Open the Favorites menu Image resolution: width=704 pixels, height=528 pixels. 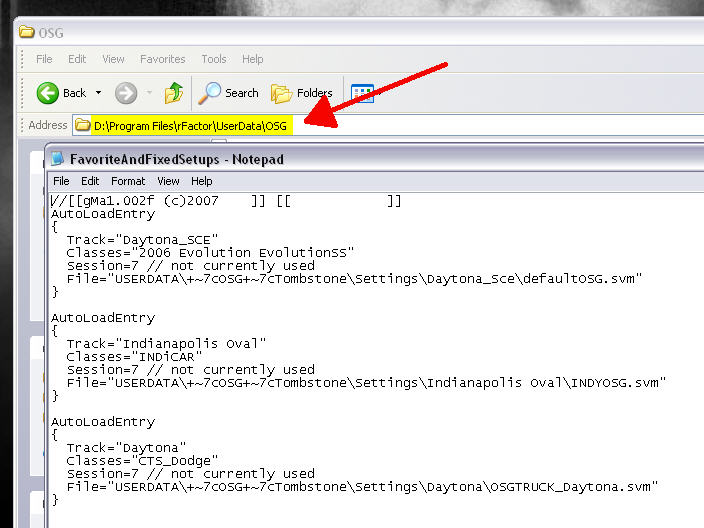[x=163, y=59]
